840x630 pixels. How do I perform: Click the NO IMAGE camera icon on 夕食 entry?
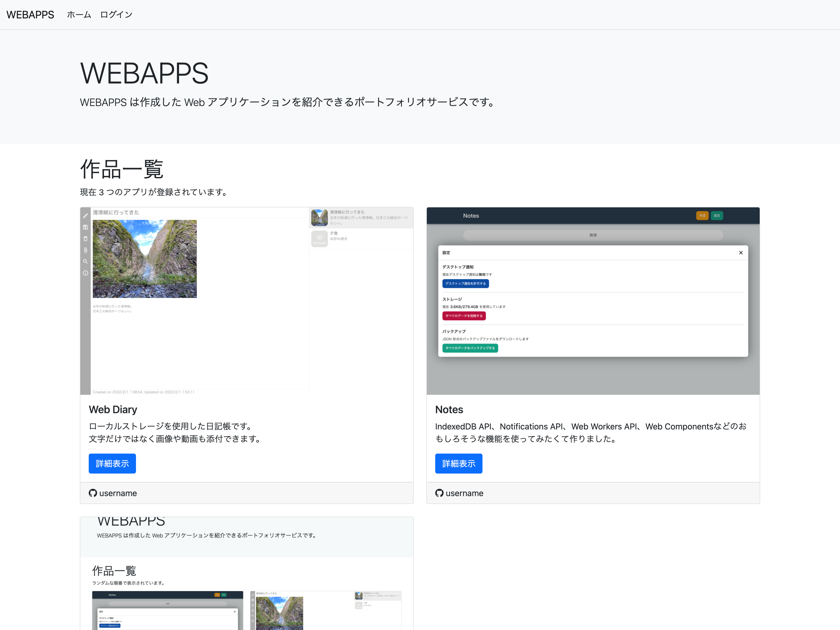point(319,237)
